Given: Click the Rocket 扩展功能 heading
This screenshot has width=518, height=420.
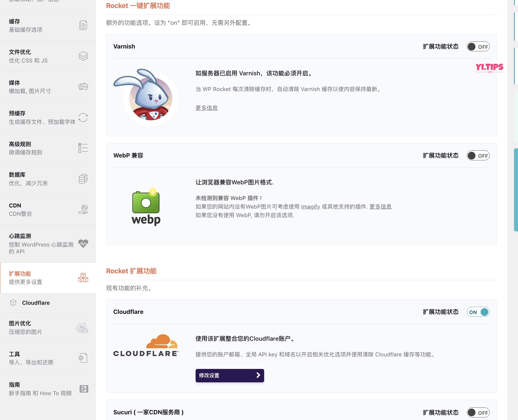Looking at the screenshot, I should 131,271.
